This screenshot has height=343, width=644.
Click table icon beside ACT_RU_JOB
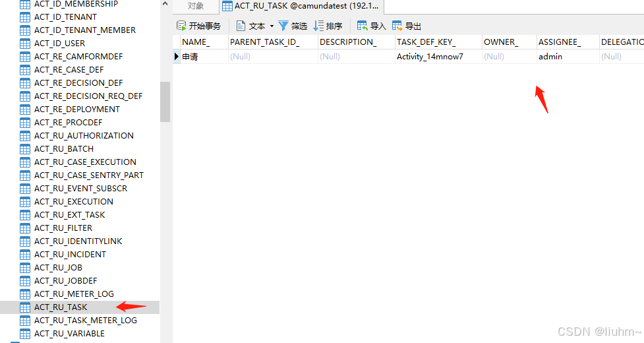25,268
